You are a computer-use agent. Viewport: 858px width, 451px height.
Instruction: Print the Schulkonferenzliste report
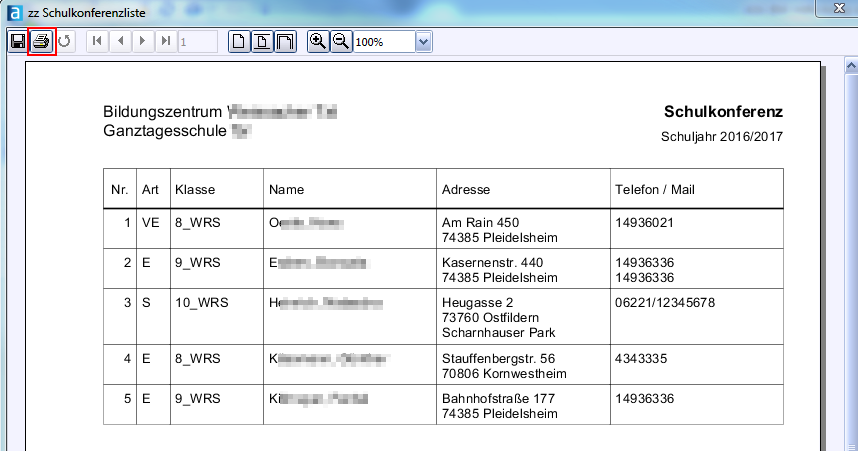click(42, 42)
